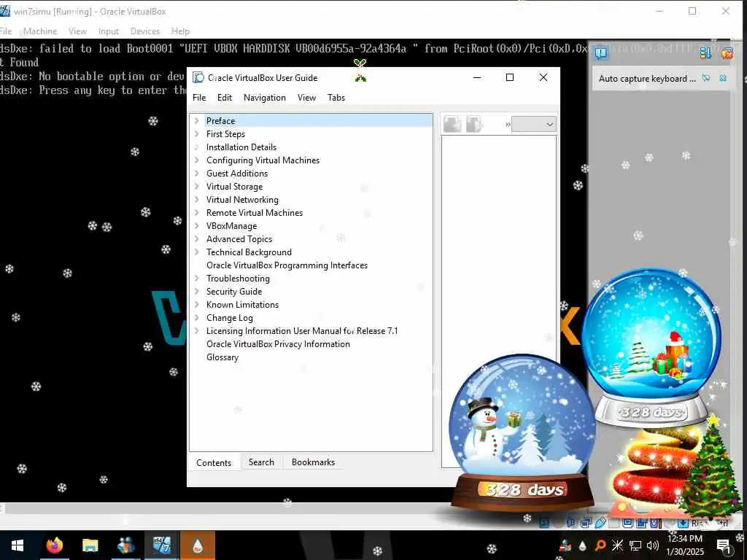
Task: Open the zoom combo box in User Guide toolbar
Action: (x=533, y=124)
